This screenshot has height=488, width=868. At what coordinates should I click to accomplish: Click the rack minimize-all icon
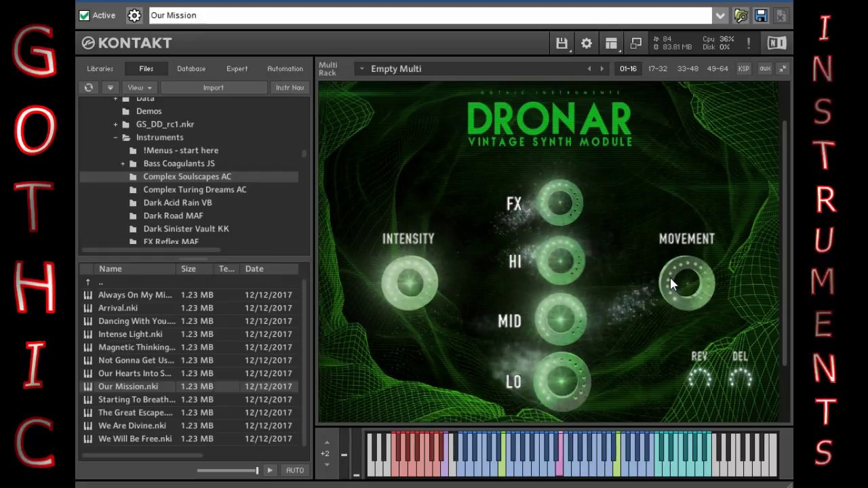783,68
